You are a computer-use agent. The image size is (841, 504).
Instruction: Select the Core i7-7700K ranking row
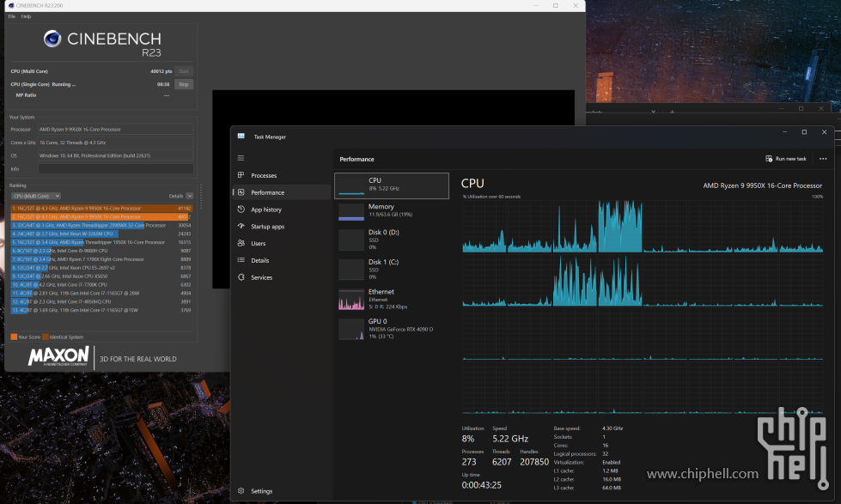tap(101, 285)
